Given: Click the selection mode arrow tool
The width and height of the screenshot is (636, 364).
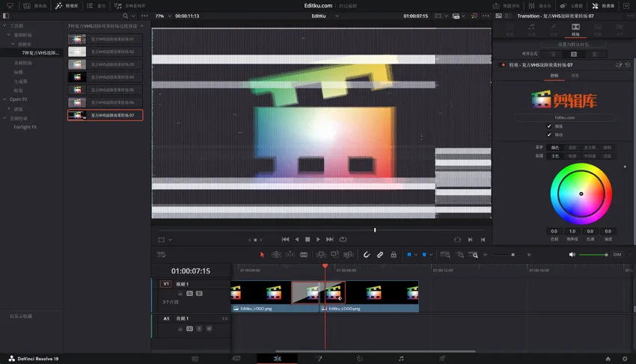Looking at the screenshot, I should tap(262, 255).
